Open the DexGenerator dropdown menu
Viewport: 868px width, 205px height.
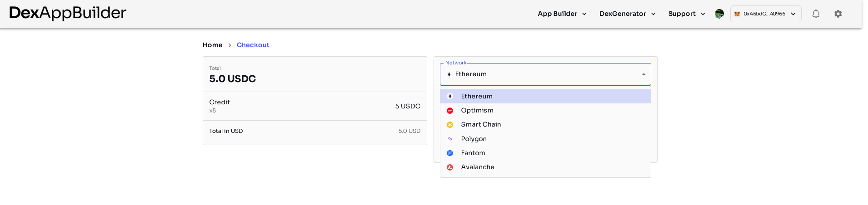coord(627,14)
